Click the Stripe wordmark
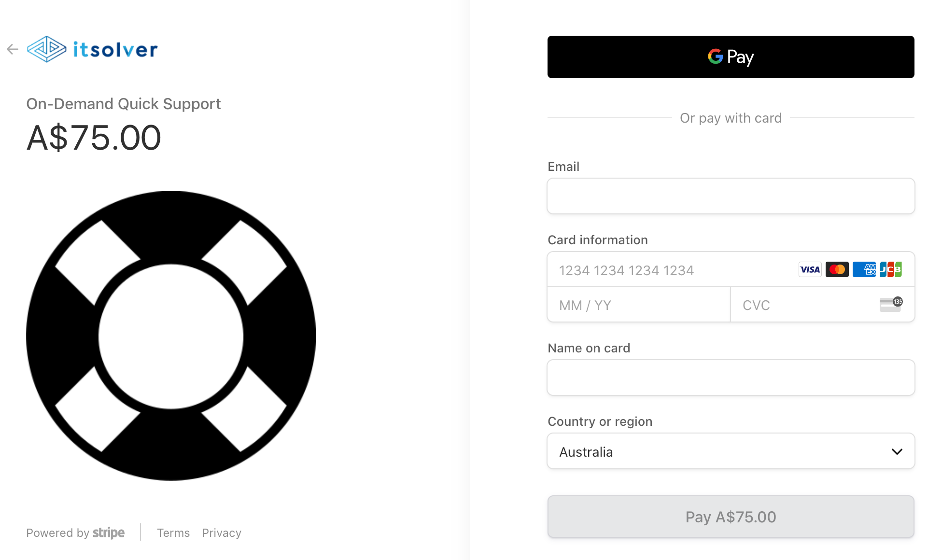 (109, 533)
